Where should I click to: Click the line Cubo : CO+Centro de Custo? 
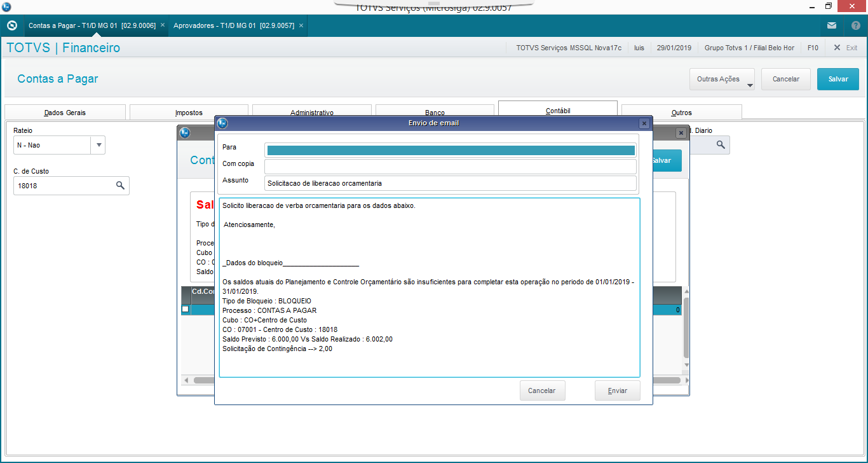(264, 320)
